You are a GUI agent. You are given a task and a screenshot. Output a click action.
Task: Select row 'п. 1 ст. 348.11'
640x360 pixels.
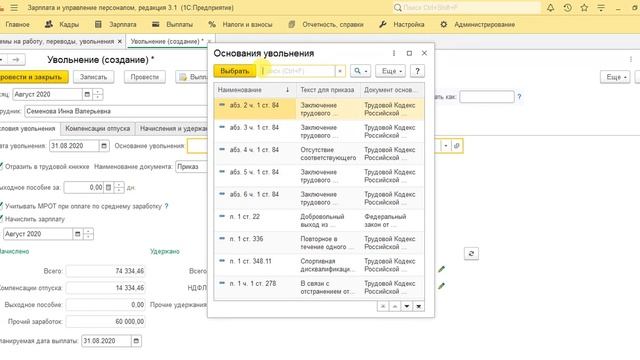tap(319, 265)
